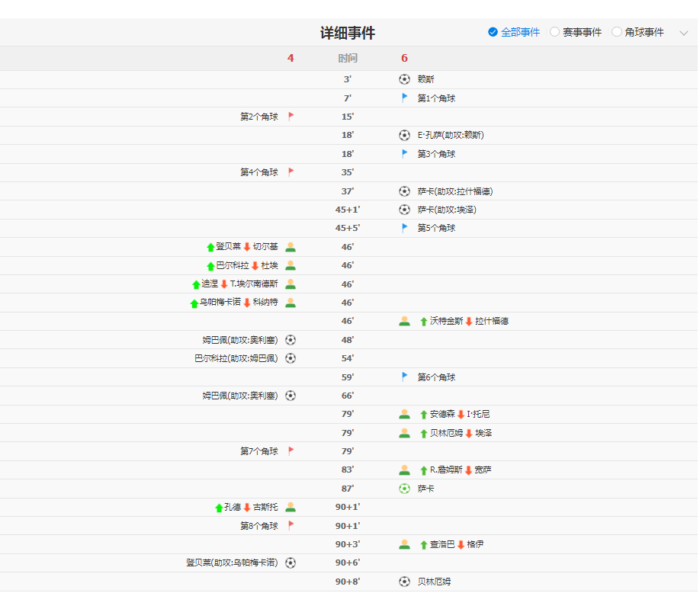The width and height of the screenshot is (700, 593).
Task: Click substitution icon for 安德森/I·托尼
Action: click(404, 415)
